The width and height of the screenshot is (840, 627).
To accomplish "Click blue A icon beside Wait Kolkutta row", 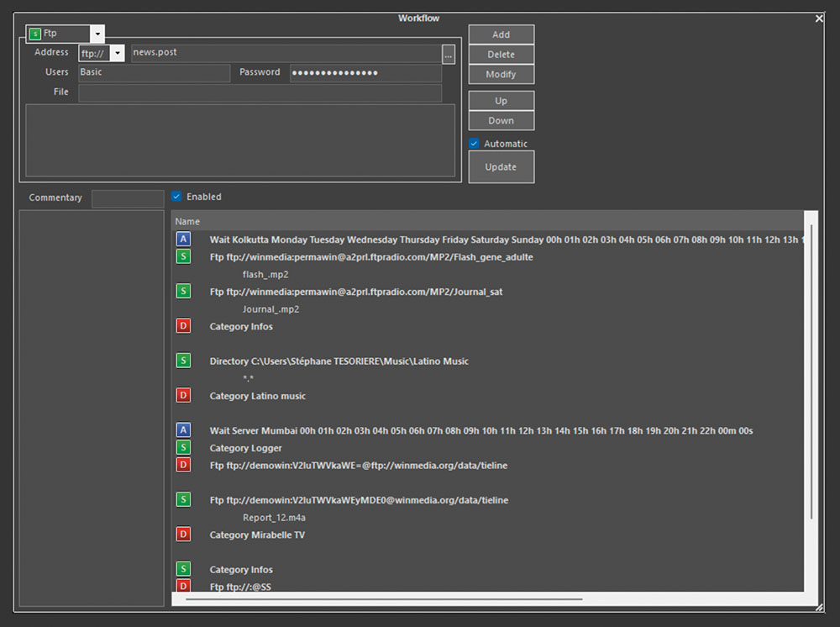I will 183,240.
